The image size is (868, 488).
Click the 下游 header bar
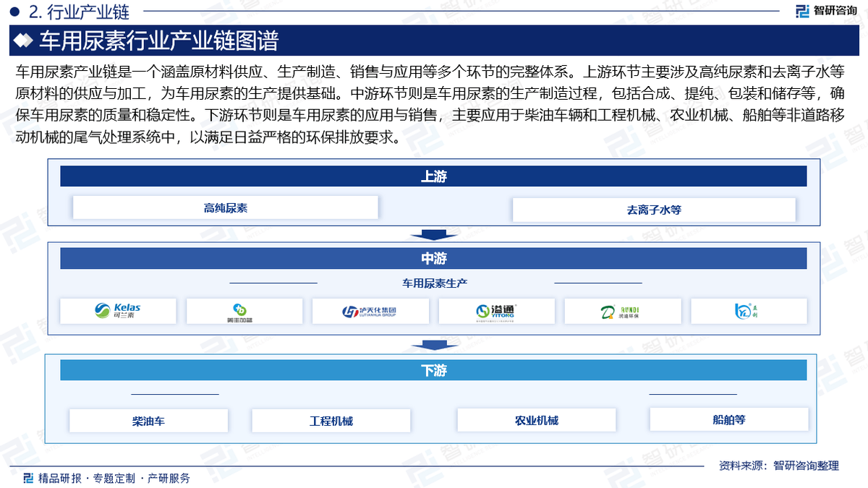click(x=433, y=370)
